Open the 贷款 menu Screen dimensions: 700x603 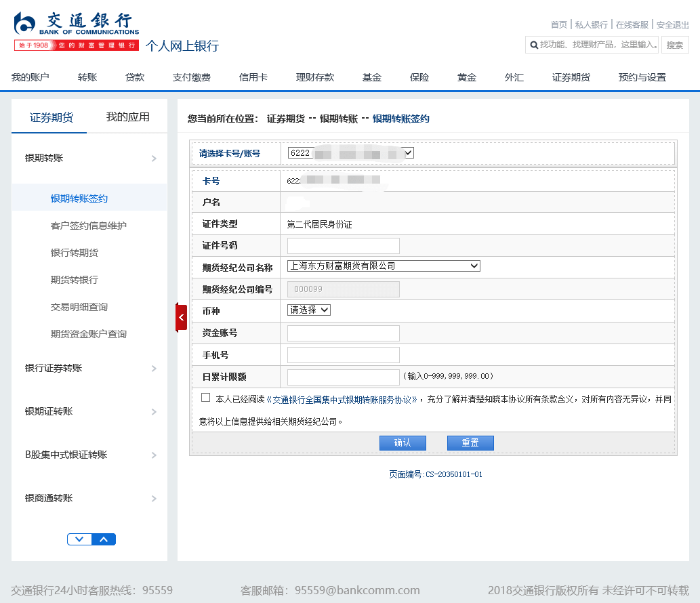click(x=135, y=77)
